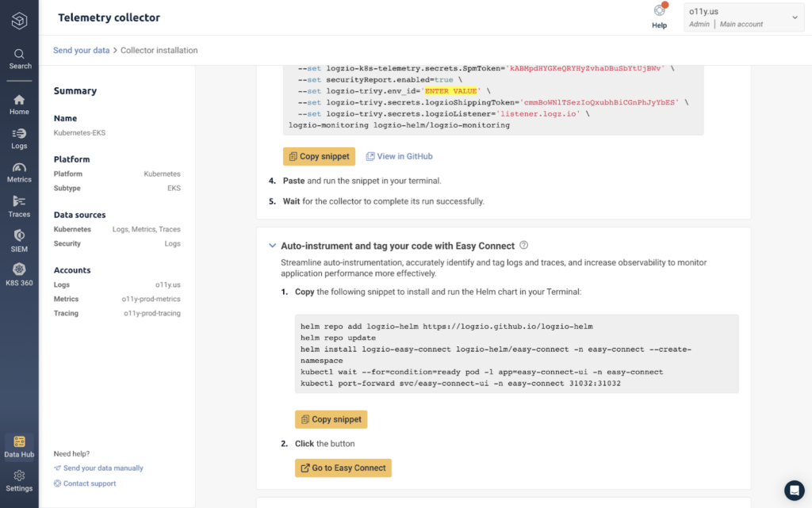Click the paper plane icon by Send your data manually
812x508 pixels.
pos(57,468)
